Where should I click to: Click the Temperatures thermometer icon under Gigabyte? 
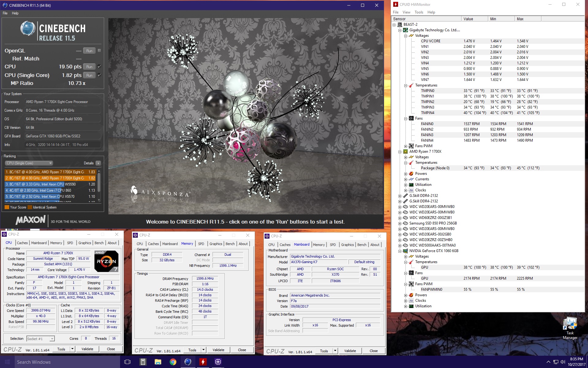pos(411,85)
